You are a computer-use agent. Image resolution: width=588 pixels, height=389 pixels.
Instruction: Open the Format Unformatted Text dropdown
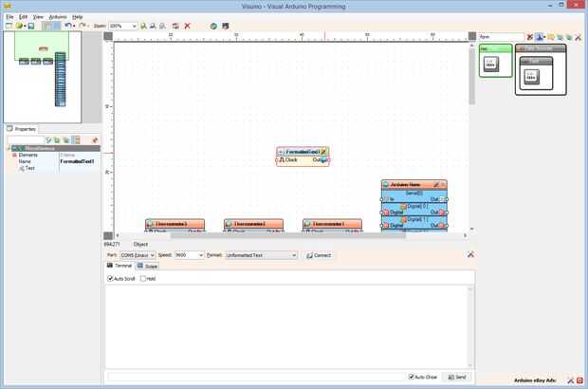click(262, 255)
